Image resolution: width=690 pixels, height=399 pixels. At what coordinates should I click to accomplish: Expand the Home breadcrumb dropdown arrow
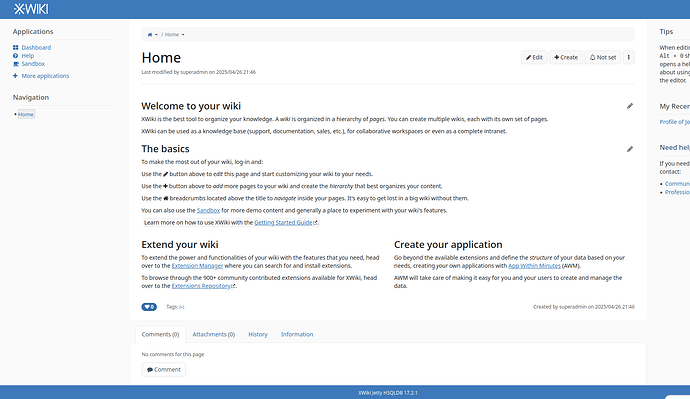pyautogui.click(x=183, y=35)
